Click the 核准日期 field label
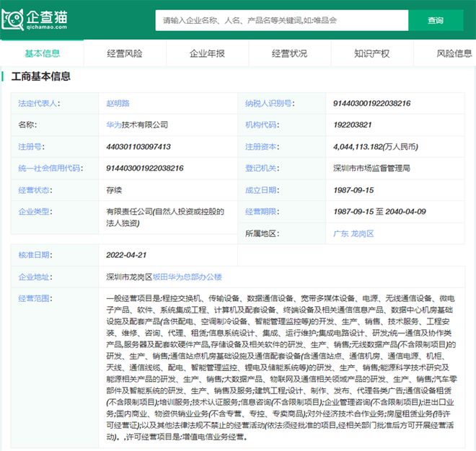 pyautogui.click(x=35, y=255)
